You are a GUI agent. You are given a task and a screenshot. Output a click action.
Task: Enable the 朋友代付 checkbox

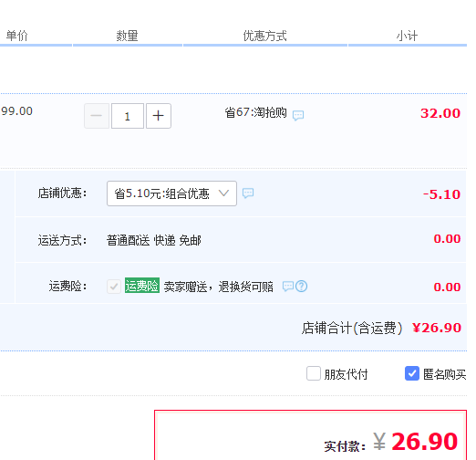click(x=314, y=373)
